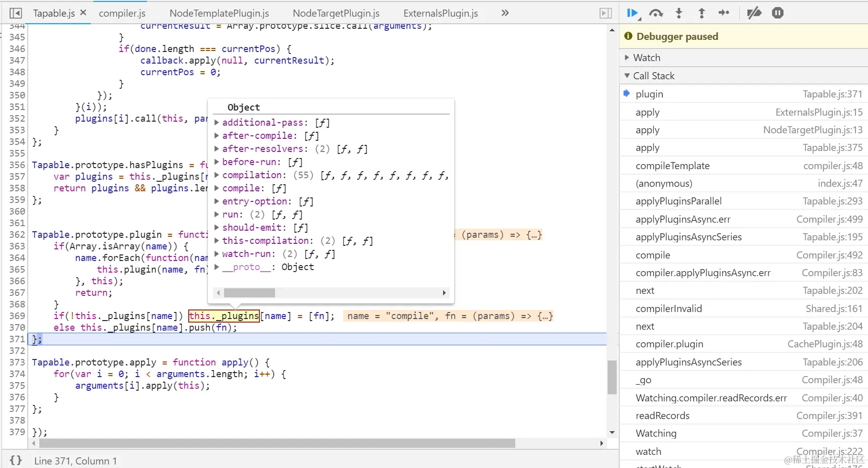Screen dimensions: 868x468
Task: Expand the __proto__ Object entry
Action: (216, 267)
